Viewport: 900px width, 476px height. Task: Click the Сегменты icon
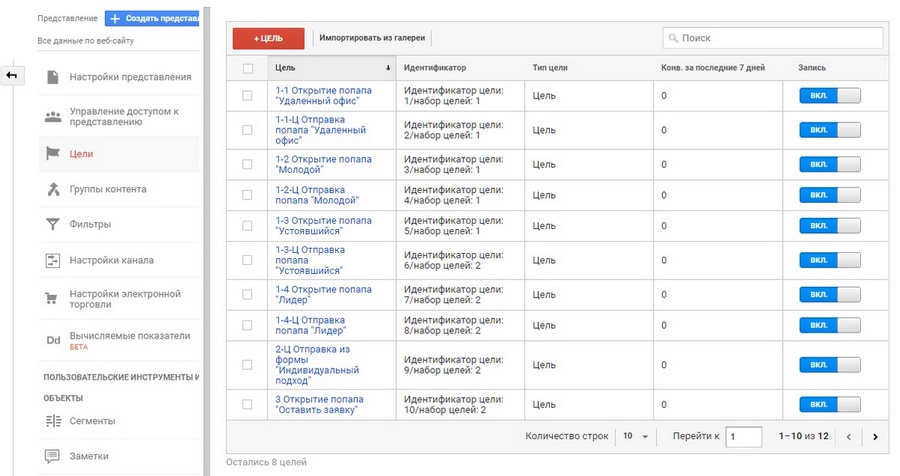[x=53, y=421]
